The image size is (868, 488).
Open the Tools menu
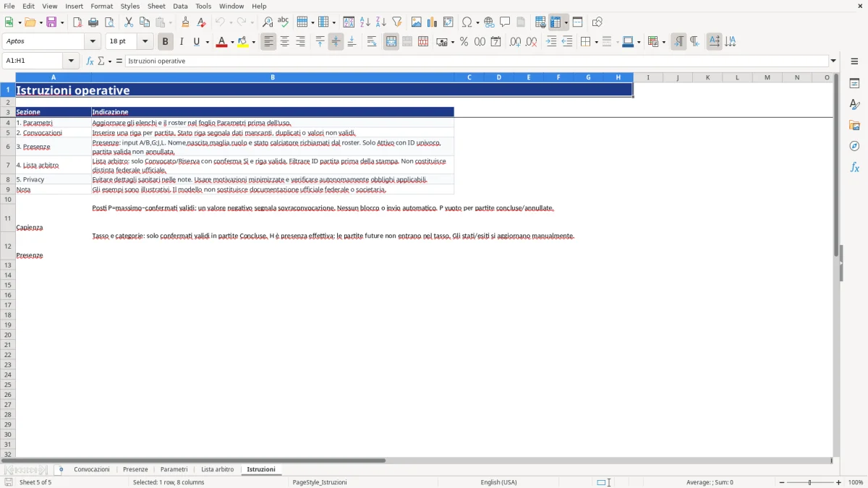[x=203, y=6]
